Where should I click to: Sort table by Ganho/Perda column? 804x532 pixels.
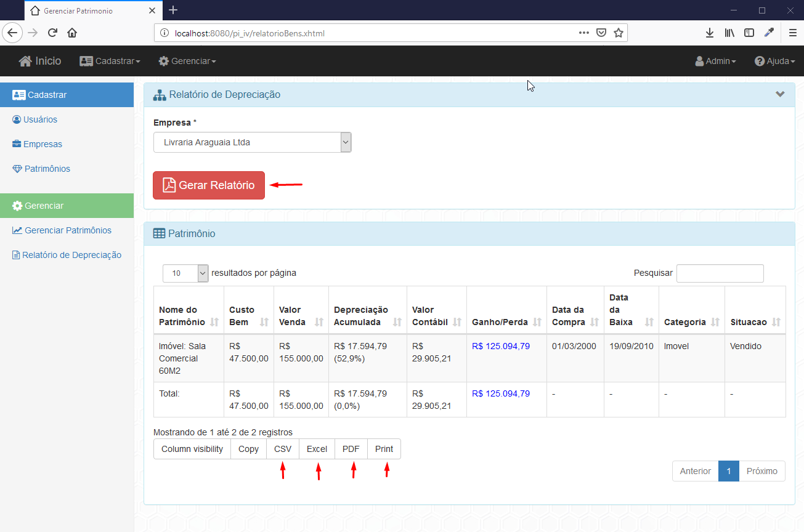click(506, 310)
